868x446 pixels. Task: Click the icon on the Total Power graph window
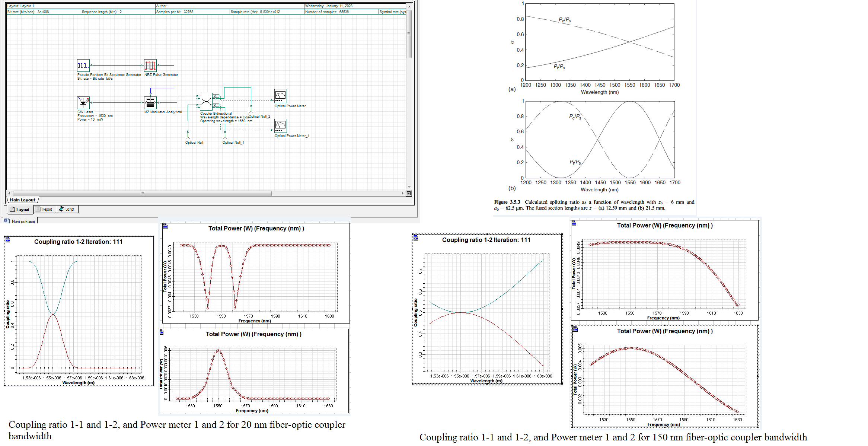[165, 226]
